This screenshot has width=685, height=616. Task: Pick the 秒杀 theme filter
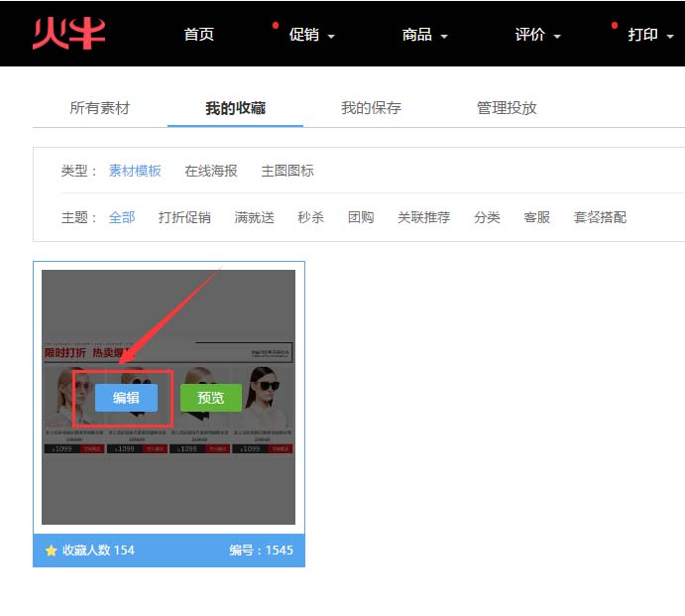tap(310, 217)
